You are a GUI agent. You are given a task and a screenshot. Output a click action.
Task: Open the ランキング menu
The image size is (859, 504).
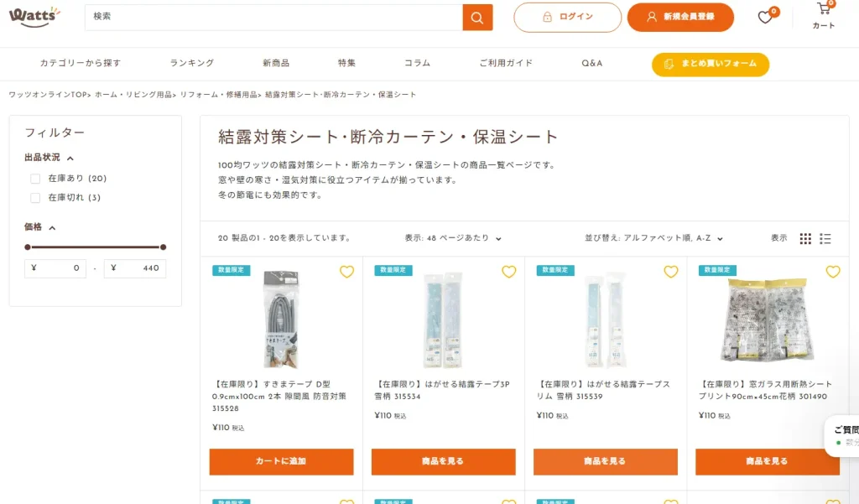(x=191, y=63)
